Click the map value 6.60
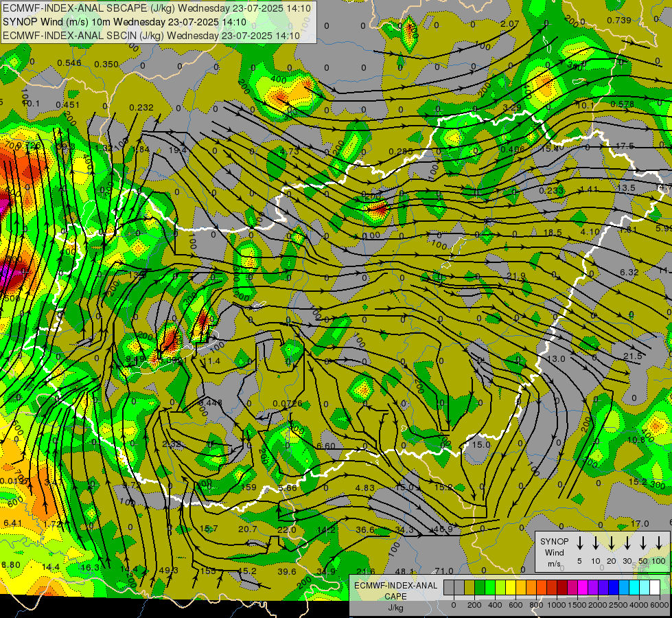The height and width of the screenshot is (618, 672). click(x=326, y=446)
